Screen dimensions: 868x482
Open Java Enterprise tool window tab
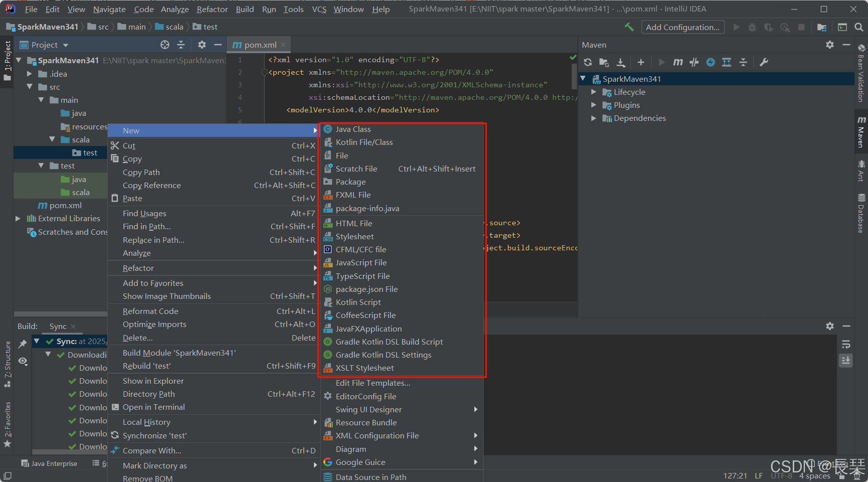click(49, 463)
